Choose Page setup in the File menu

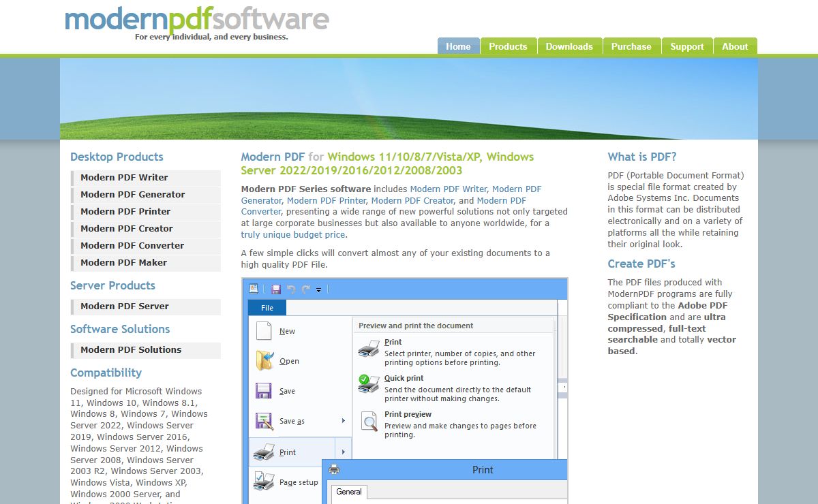[x=299, y=482]
